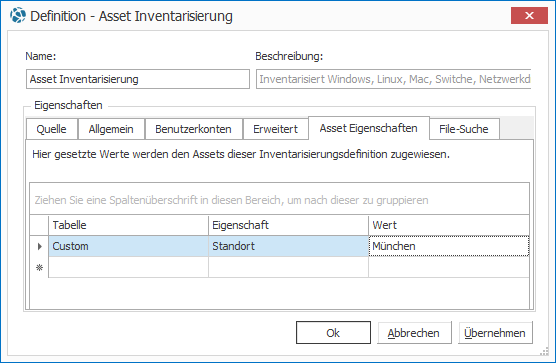The image size is (556, 363).
Task: Click the new row asterisk marker
Action: click(x=39, y=268)
